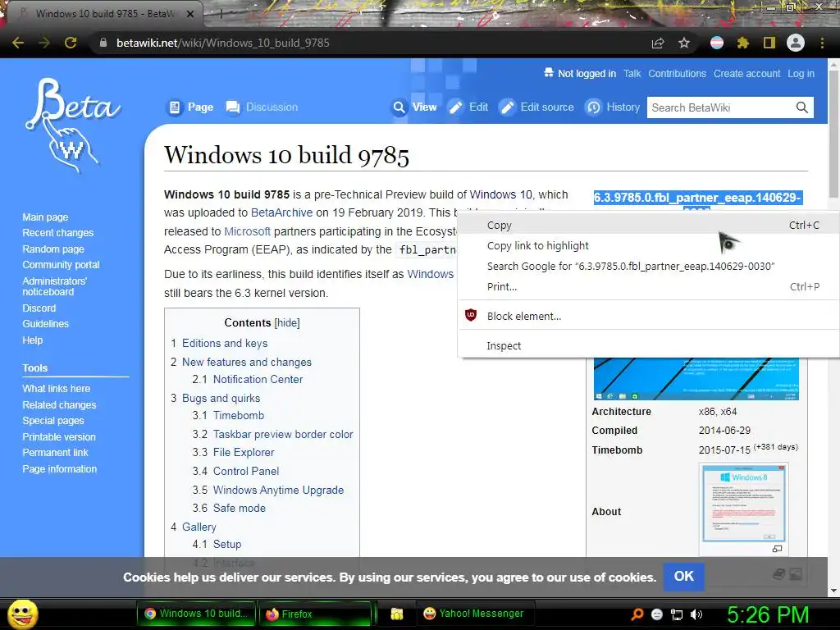
Task: Open Page information link
Action: click(x=59, y=468)
